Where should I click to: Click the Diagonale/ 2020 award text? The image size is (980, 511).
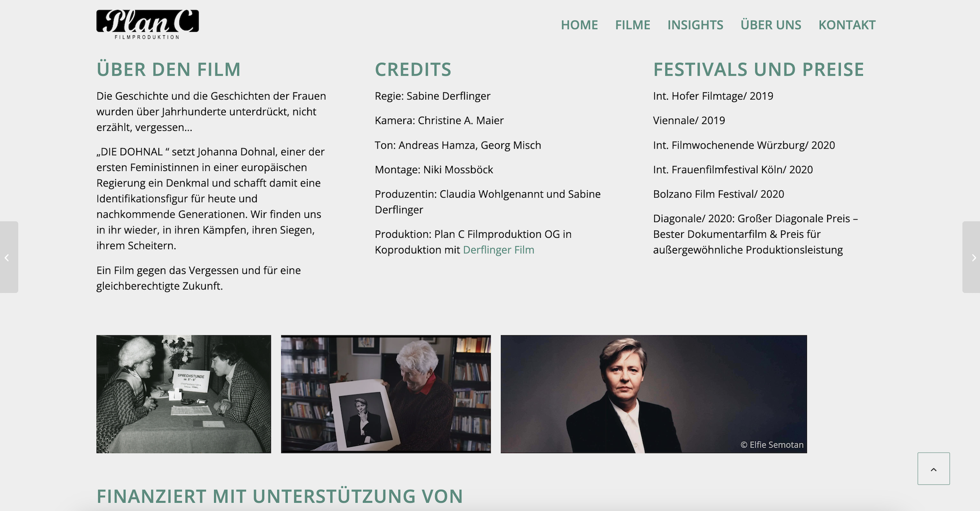(756, 234)
